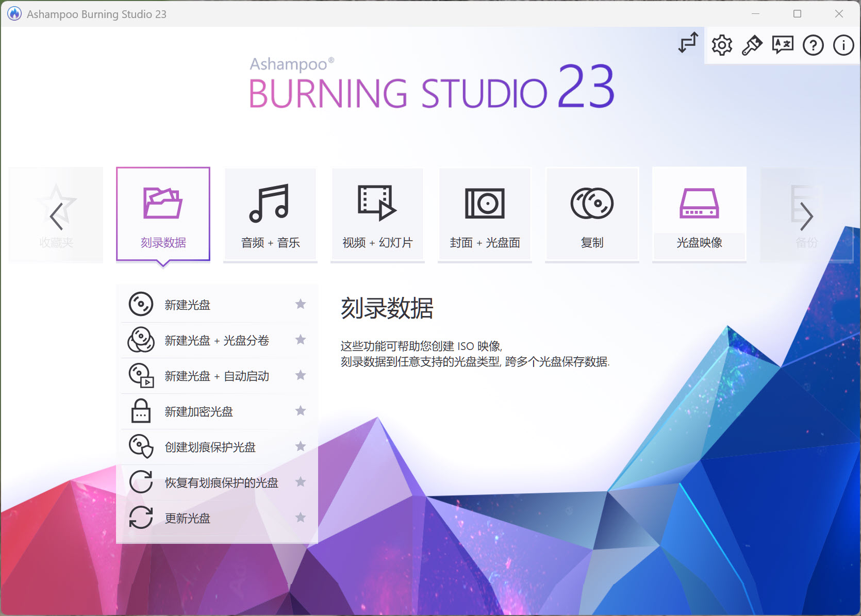Open the language selection icon

tap(782, 45)
